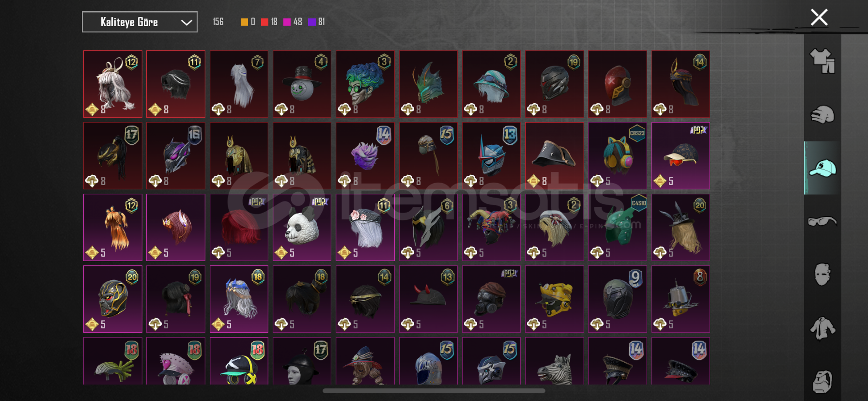Screen dimensions: 868x401
Task: Click the horizontal scrollbar at the bottom
Action: [434, 391]
